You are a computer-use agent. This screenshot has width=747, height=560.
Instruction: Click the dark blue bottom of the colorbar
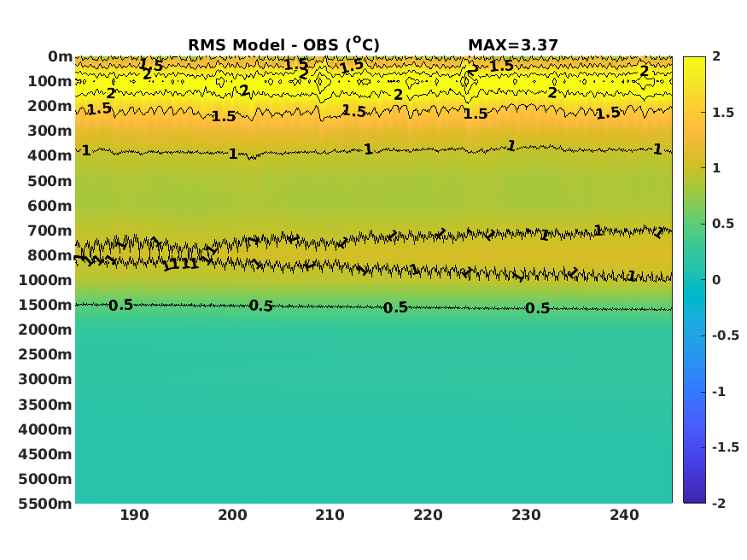point(694,491)
